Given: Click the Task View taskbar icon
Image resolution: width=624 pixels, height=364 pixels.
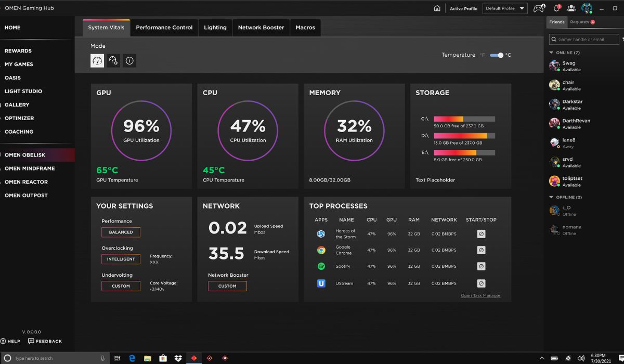Looking at the screenshot, I should (117, 358).
